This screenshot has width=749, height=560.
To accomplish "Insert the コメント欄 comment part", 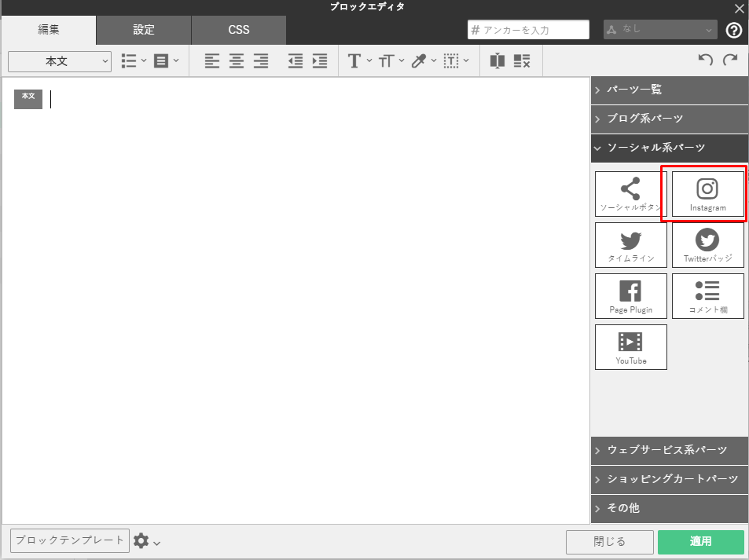I will click(707, 296).
